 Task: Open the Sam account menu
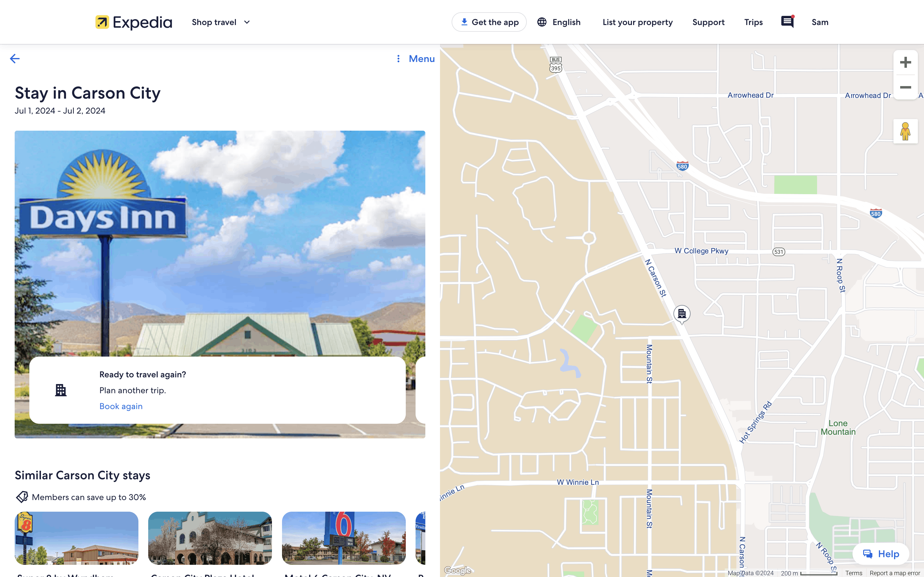point(820,22)
